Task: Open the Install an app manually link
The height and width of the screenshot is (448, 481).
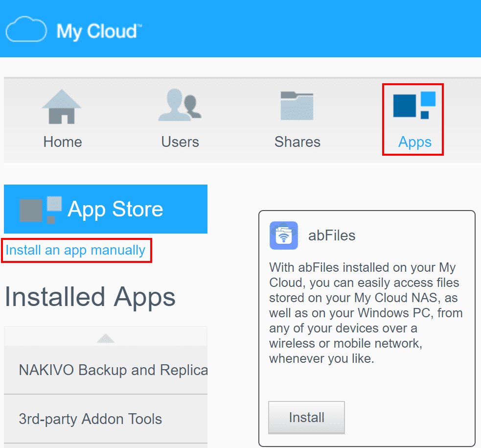Action: pyautogui.click(x=76, y=250)
